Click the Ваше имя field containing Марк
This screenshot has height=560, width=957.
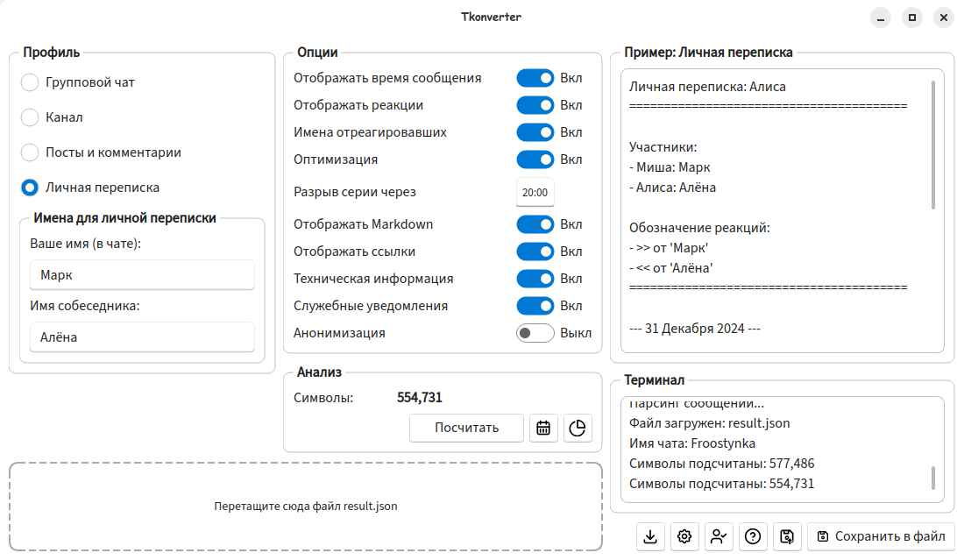(142, 275)
